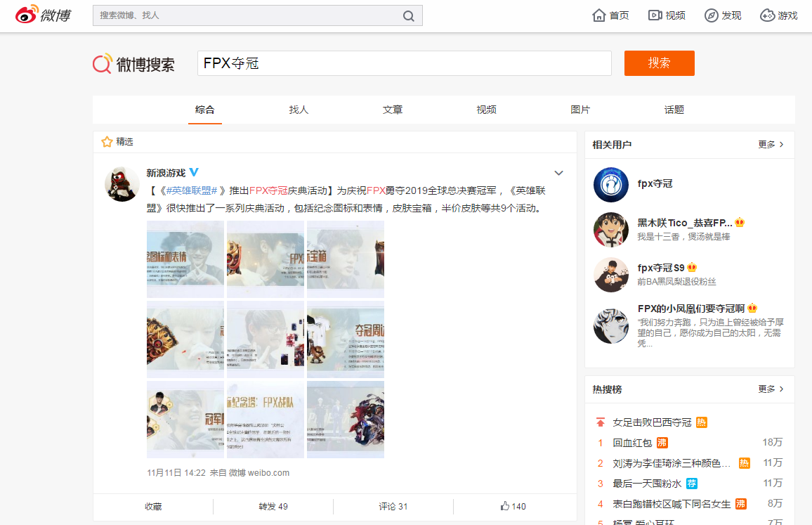Open user name fpx夺冠S9

click(661, 268)
